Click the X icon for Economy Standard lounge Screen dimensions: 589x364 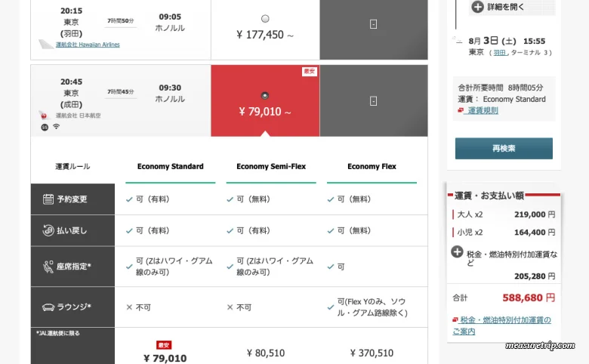point(129,307)
